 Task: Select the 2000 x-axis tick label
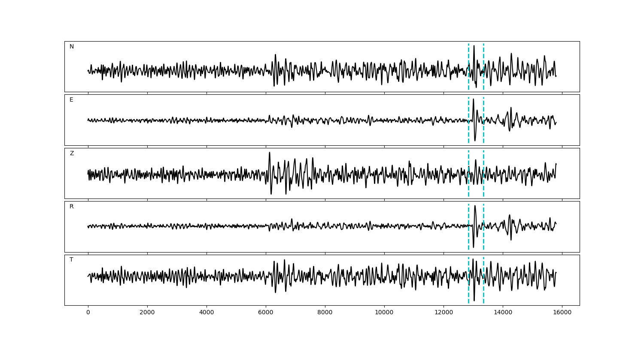tap(147, 313)
